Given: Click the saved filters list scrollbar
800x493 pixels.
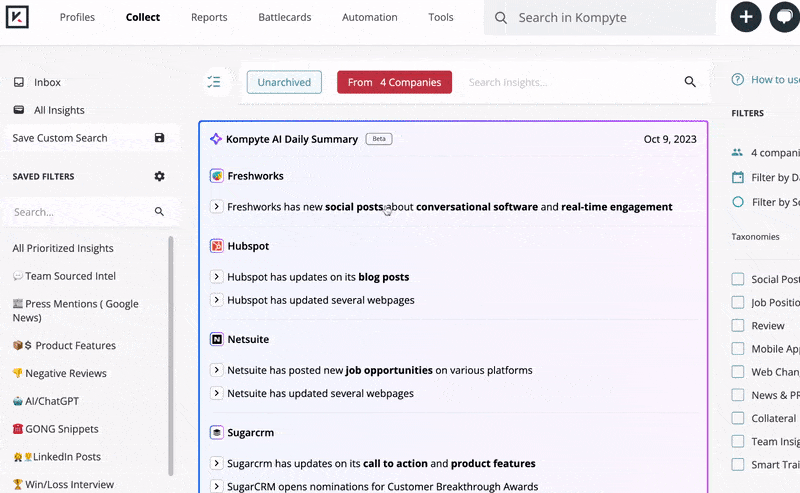Looking at the screenshot, I should click(170, 356).
